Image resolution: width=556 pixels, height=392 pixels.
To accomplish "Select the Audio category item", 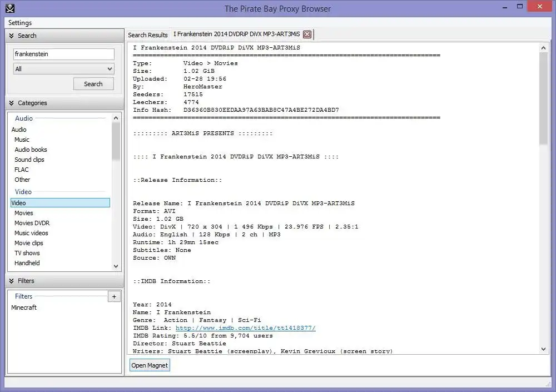I will click(19, 130).
